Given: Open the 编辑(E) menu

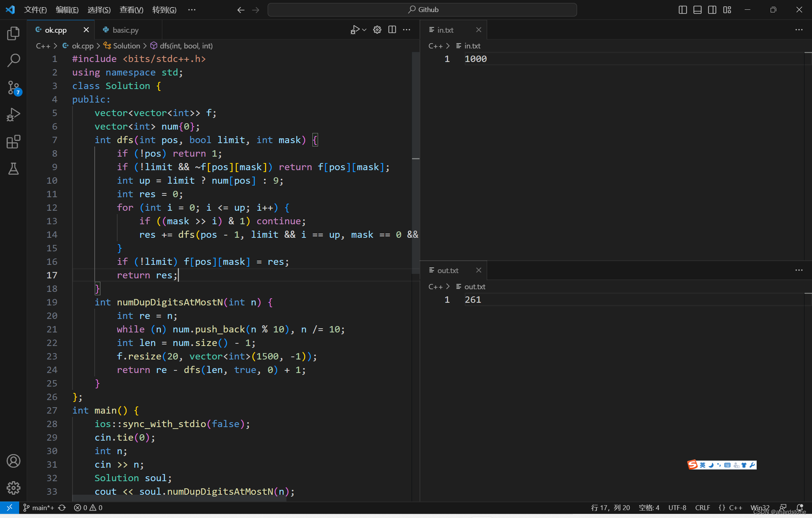Looking at the screenshot, I should tap(67, 10).
